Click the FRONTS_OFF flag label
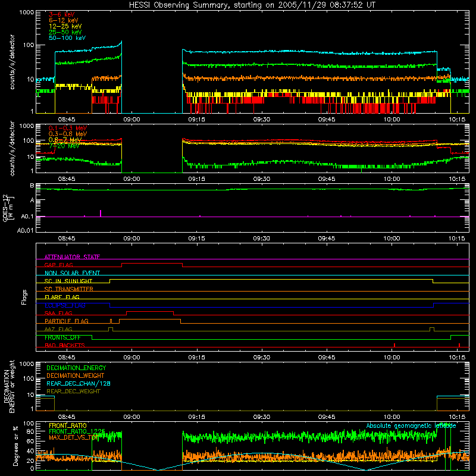This screenshot has width=476, height=476. pyautogui.click(x=62, y=337)
